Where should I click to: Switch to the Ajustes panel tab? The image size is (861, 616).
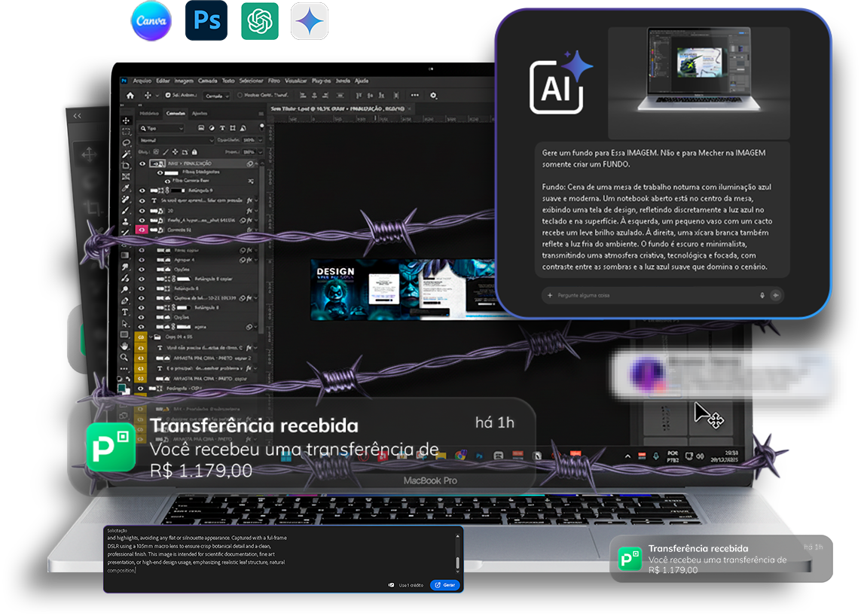click(x=200, y=113)
